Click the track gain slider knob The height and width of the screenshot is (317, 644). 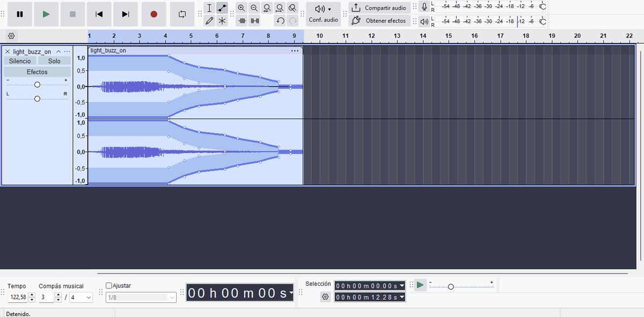click(37, 85)
